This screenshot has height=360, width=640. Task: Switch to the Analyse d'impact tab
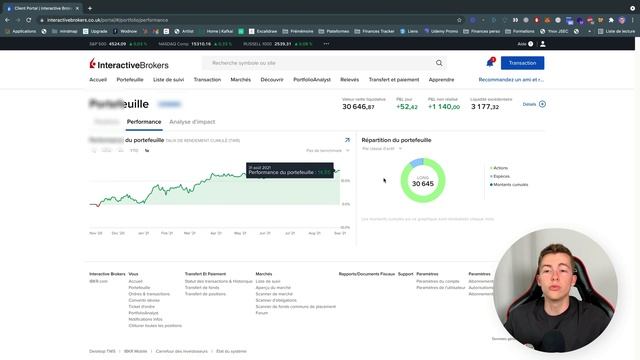[192, 122]
